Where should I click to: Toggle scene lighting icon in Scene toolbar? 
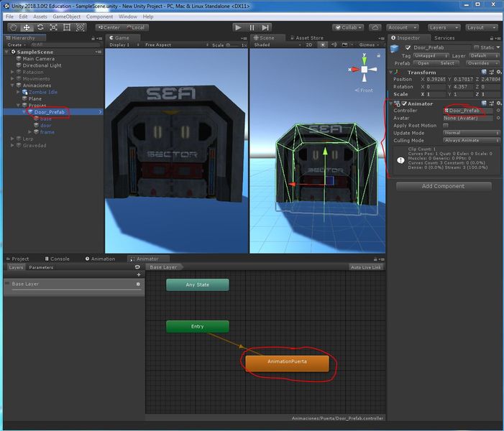point(323,45)
